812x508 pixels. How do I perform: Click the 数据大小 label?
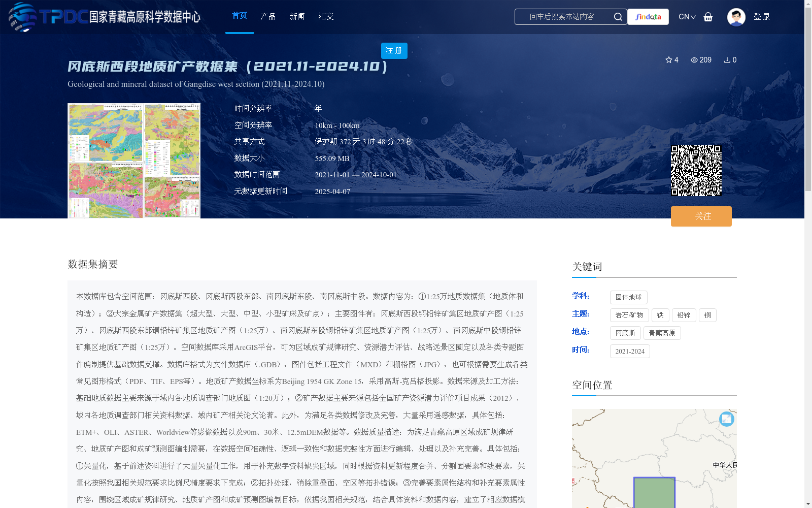(249, 158)
